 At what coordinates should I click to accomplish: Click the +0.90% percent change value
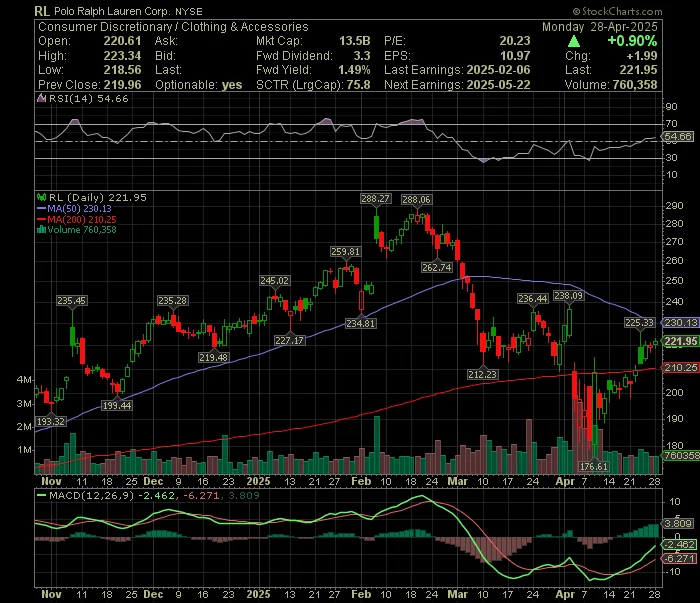pyautogui.click(x=632, y=41)
